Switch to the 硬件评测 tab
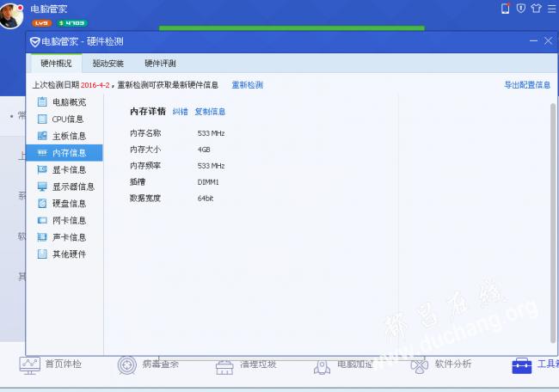Screen dimensions: 559x392 [x=160, y=64]
